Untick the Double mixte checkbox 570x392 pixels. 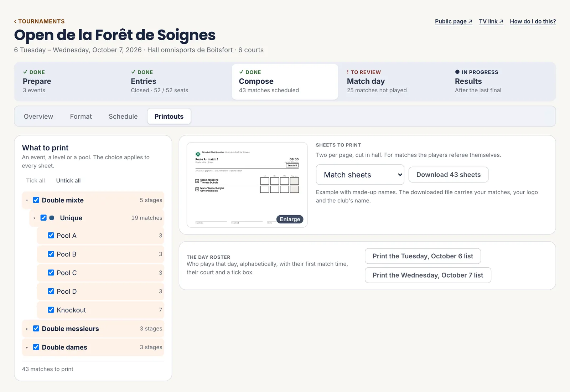[36, 200]
